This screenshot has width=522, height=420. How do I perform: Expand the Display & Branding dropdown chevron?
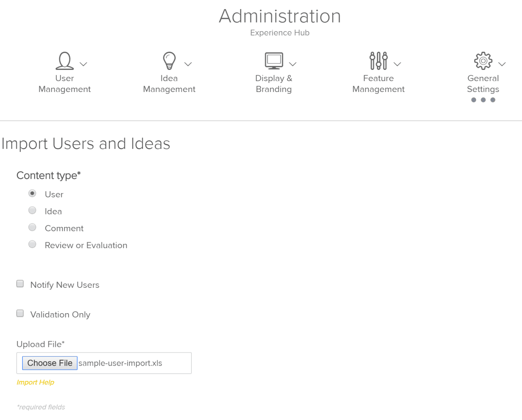click(x=293, y=64)
